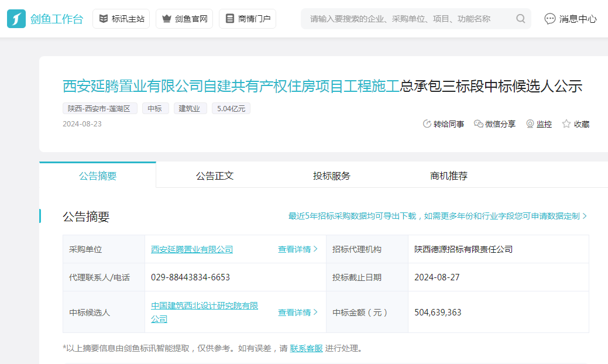Screen dimensions: 608x364
Task: Click the 代理联系人/电话 label cell
Action: click(x=104, y=277)
